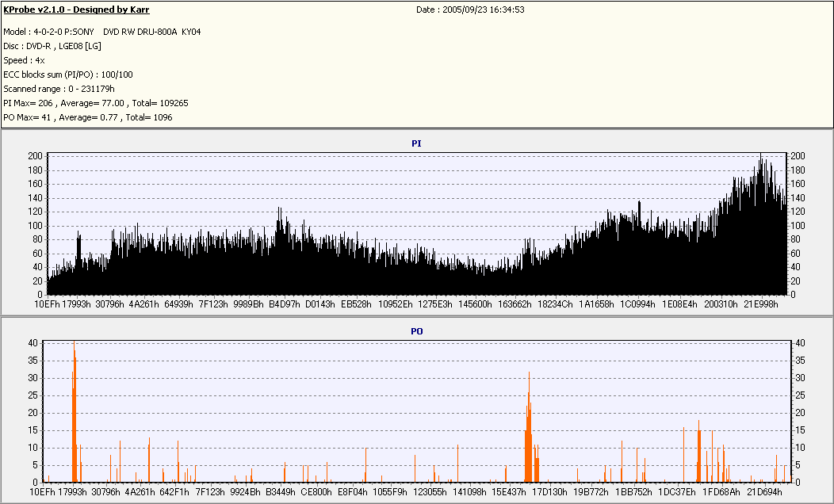Click the Scanned range line
This screenshot has width=834, height=504.
[59, 89]
